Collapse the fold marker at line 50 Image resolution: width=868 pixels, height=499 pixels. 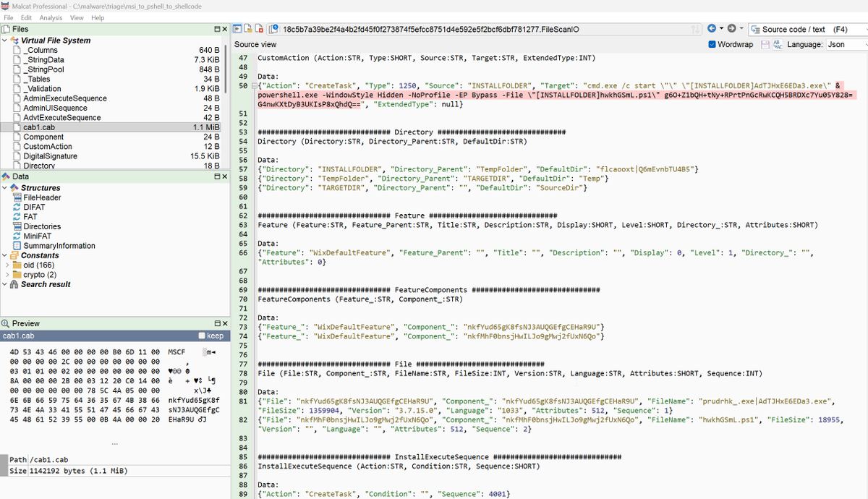click(x=254, y=86)
